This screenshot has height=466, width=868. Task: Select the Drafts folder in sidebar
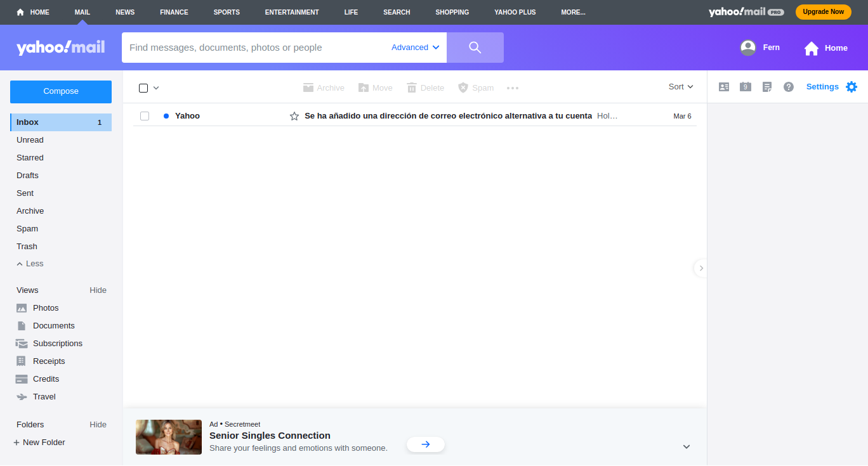pos(27,176)
